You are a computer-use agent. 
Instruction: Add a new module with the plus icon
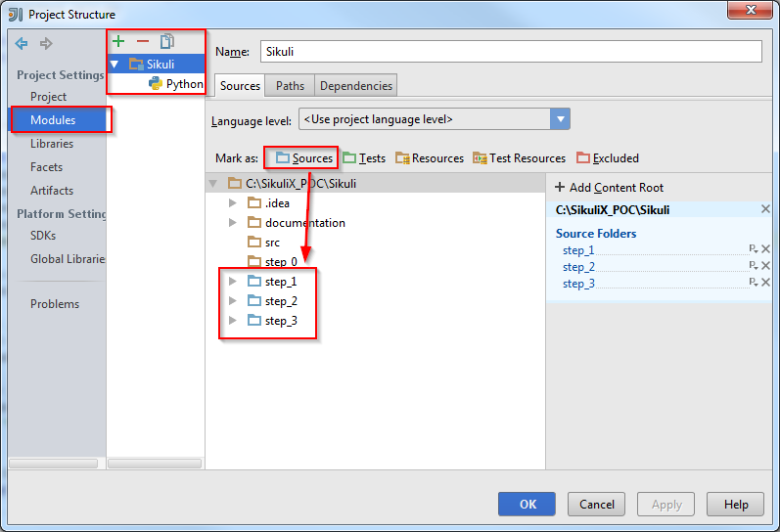point(118,41)
